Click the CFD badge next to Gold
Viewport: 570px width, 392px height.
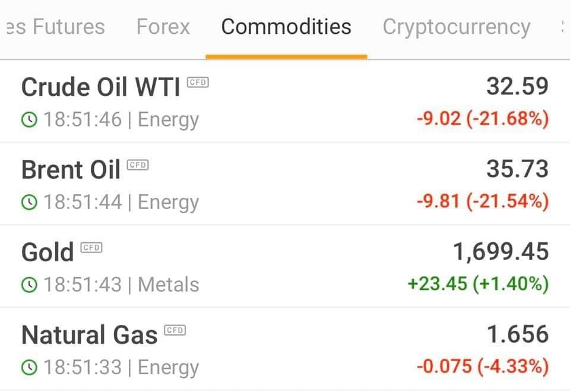(x=91, y=247)
